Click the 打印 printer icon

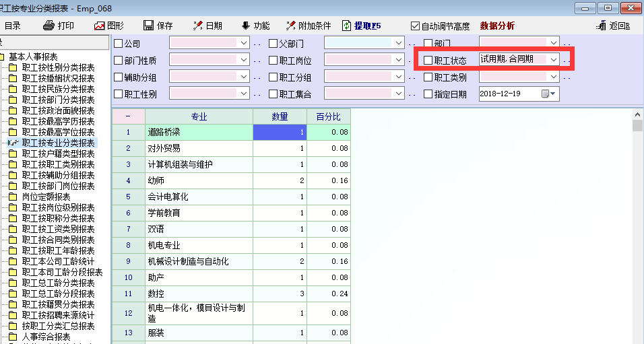click(x=49, y=26)
